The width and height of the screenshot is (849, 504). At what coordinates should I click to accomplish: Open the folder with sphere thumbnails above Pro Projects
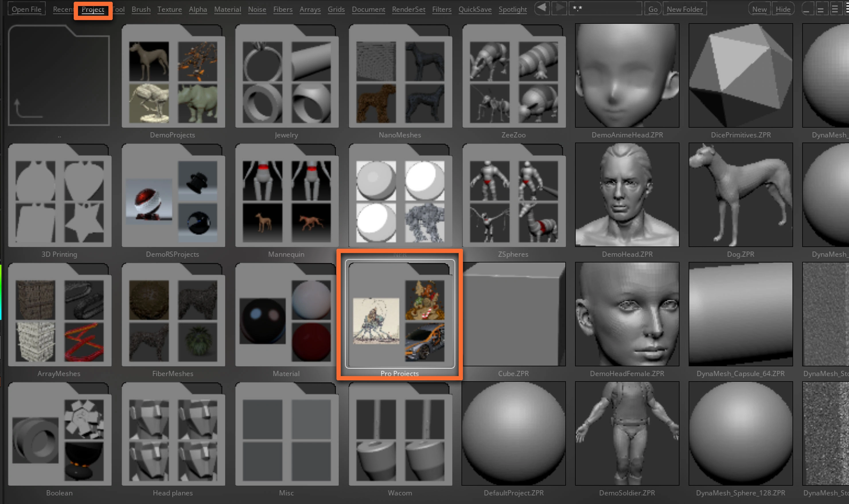pyautogui.click(x=400, y=195)
